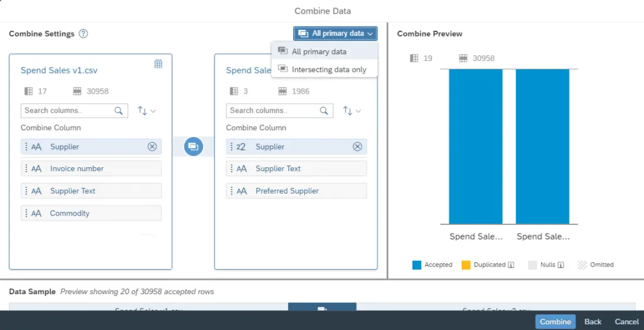Click the Cancel button
The image size is (644, 330).
point(626,321)
